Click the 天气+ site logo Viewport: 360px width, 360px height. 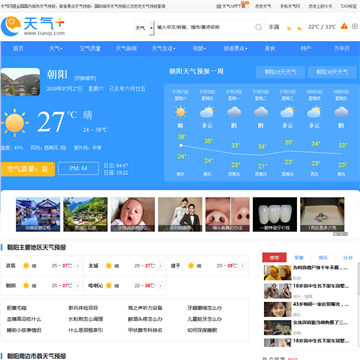click(33, 26)
